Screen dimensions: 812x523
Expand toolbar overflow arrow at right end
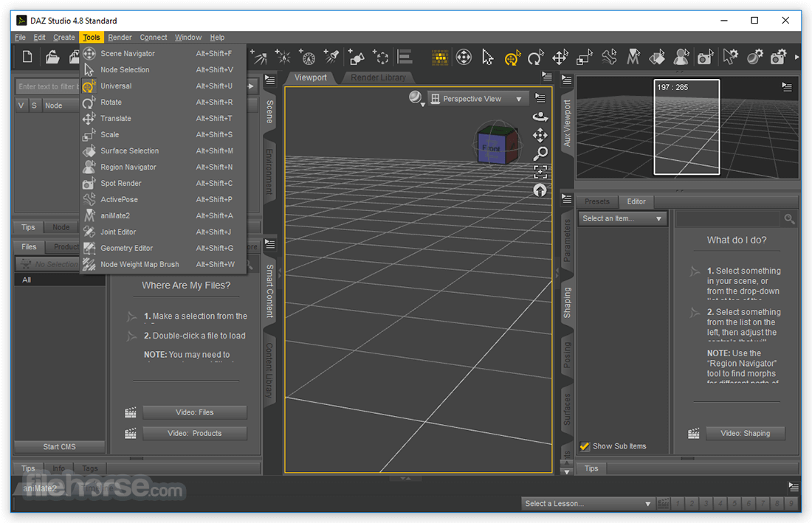(x=797, y=57)
